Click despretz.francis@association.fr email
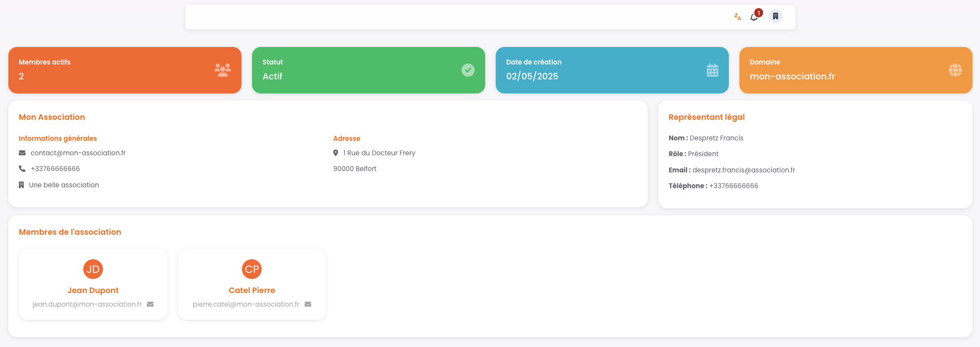Image resolution: width=980 pixels, height=347 pixels. point(743,170)
